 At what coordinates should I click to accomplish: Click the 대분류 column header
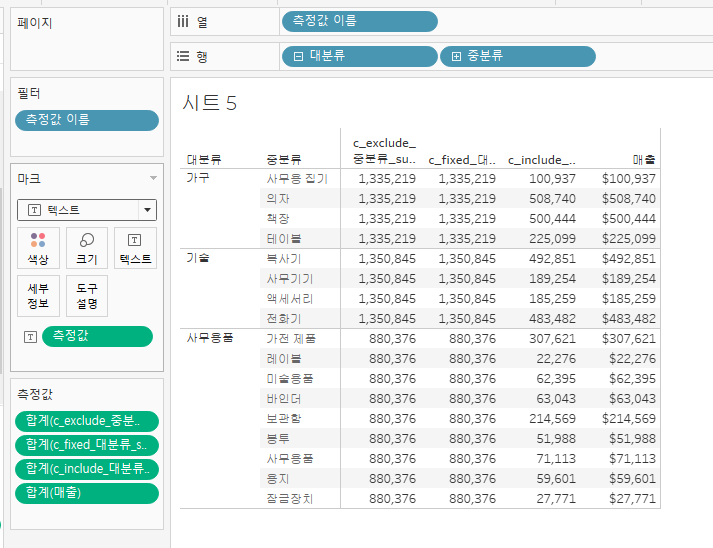click(x=204, y=160)
